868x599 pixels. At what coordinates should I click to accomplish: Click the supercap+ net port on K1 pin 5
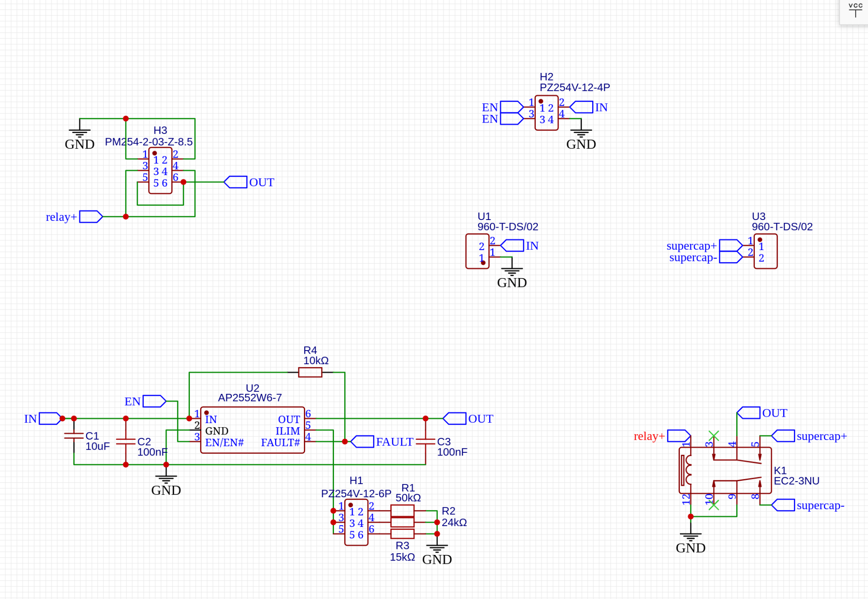point(783,436)
